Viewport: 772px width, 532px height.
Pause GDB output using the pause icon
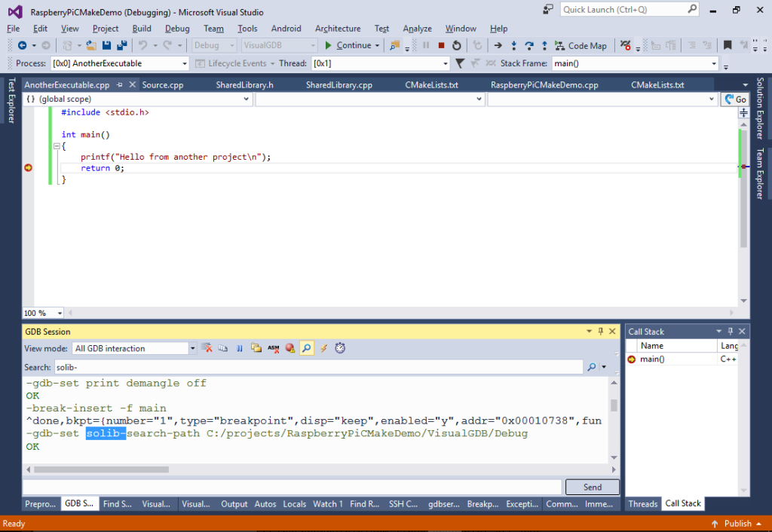click(x=239, y=347)
